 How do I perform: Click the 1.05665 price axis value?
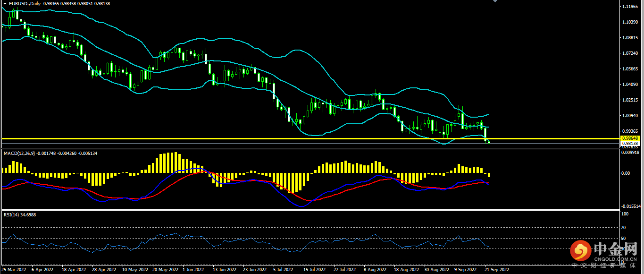630,69
